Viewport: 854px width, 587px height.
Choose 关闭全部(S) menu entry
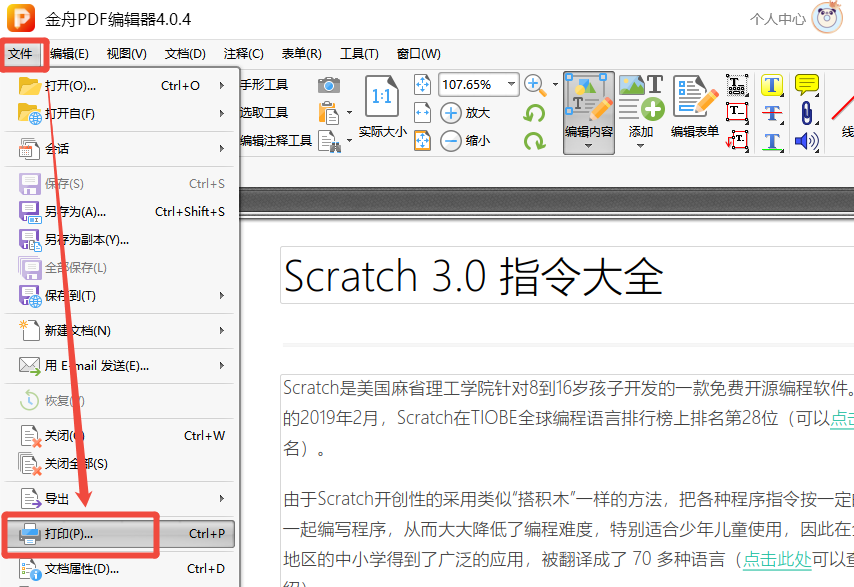(x=120, y=463)
